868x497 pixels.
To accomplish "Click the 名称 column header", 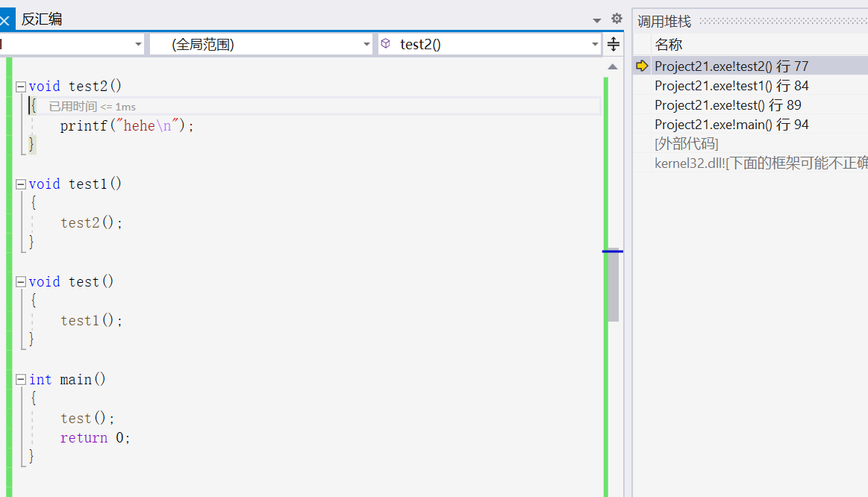I will 669,45.
